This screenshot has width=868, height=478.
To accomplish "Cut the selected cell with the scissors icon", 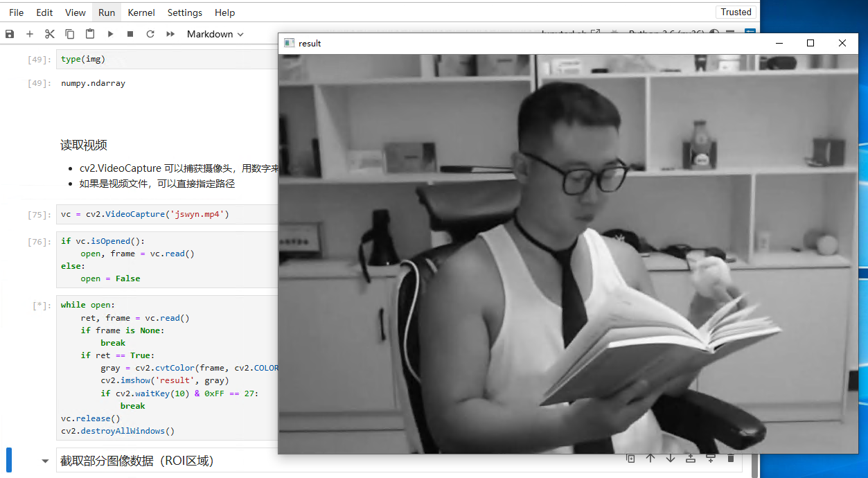I will [x=49, y=34].
